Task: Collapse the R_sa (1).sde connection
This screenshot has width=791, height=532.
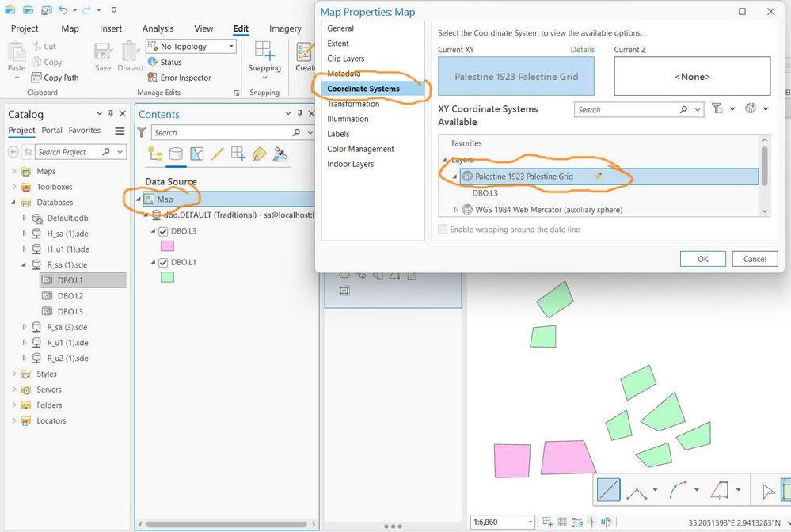Action: [x=24, y=264]
